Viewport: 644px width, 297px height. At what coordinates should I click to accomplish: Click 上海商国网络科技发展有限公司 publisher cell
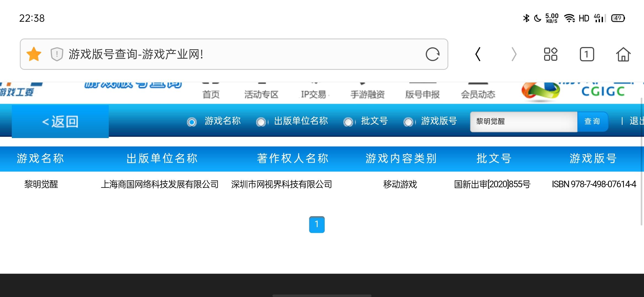pos(160,184)
